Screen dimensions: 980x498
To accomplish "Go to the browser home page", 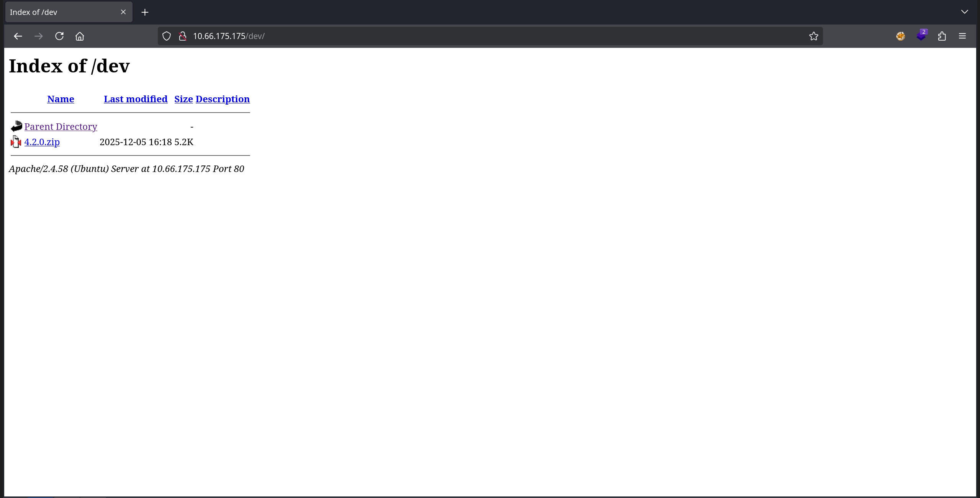I will tap(80, 36).
